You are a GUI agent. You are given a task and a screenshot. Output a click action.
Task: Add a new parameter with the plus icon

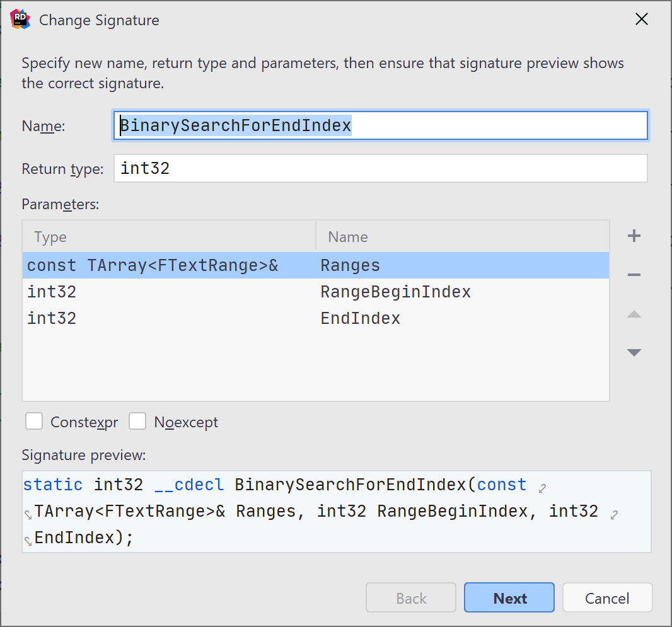pyautogui.click(x=634, y=236)
